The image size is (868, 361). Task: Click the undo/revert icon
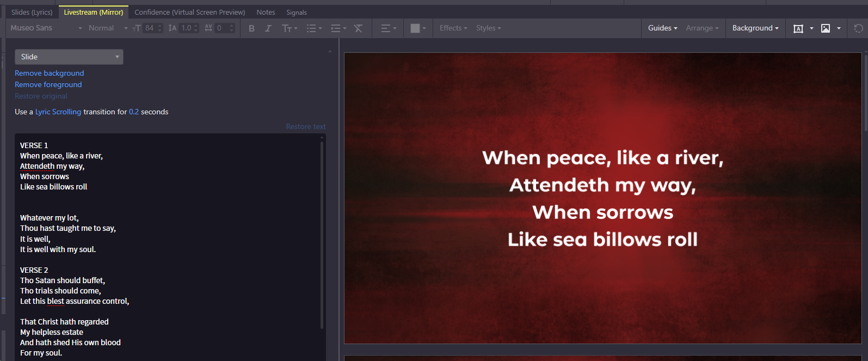click(x=858, y=28)
